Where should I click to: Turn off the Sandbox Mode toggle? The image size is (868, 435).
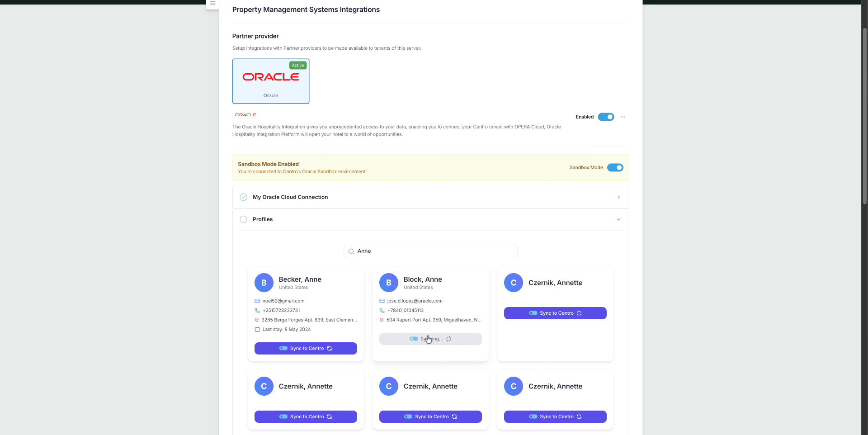coord(615,168)
